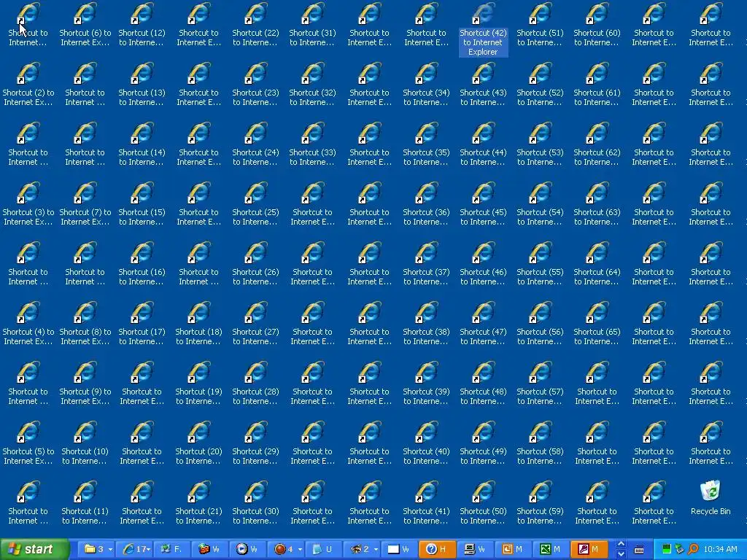Select the Recycle Bin desktop icon
Screen dimensions: 747x560
click(711, 498)
